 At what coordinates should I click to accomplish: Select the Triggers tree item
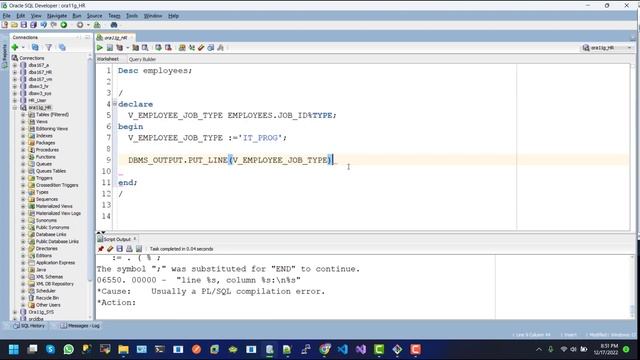(x=44, y=178)
